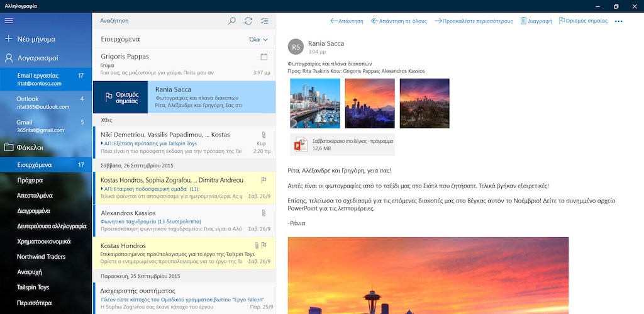Click Απάντηση σε όλους

(399, 21)
